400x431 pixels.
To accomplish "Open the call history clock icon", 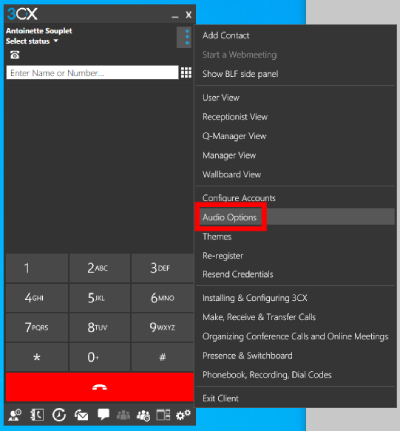I will 59,415.
